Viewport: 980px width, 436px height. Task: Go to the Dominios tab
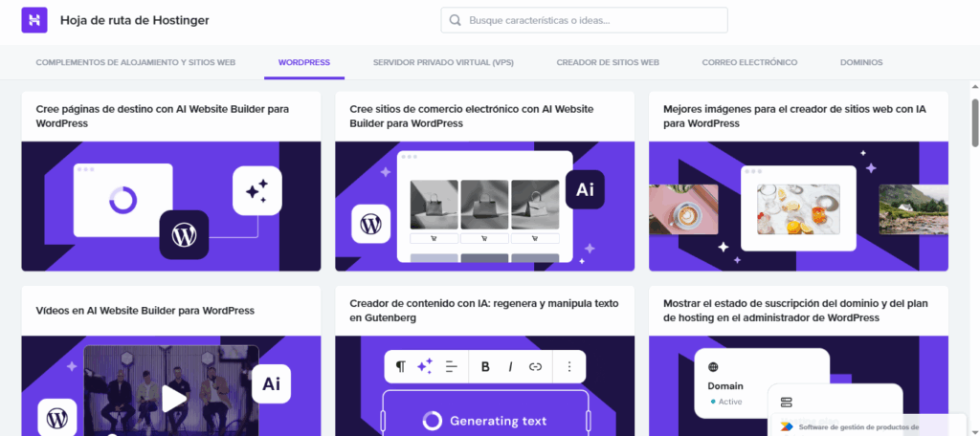click(x=861, y=62)
